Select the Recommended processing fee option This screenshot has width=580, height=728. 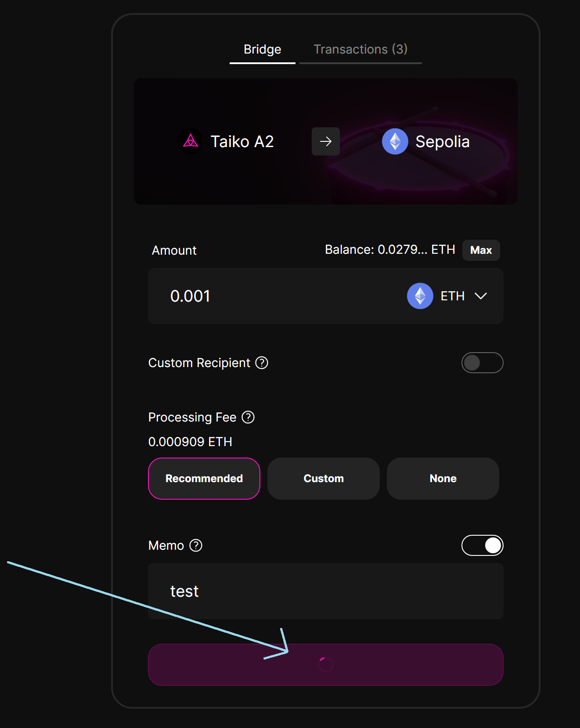tap(204, 479)
